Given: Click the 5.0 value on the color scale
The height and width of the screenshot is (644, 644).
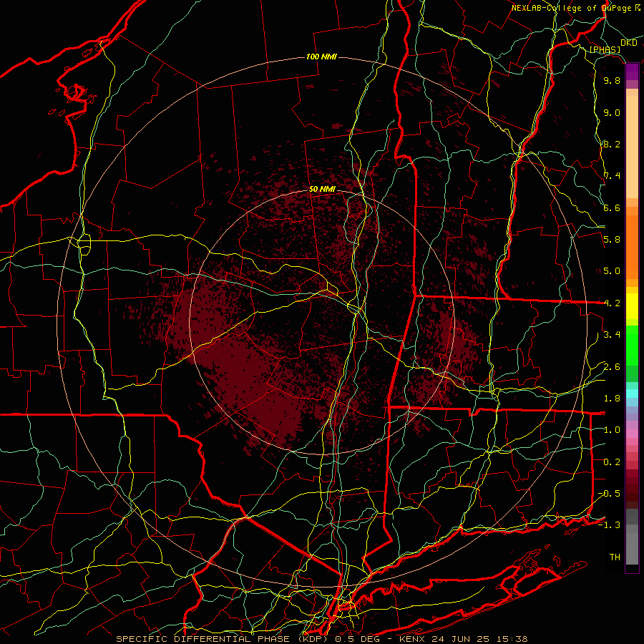Looking at the screenshot, I should pyautogui.click(x=612, y=271).
